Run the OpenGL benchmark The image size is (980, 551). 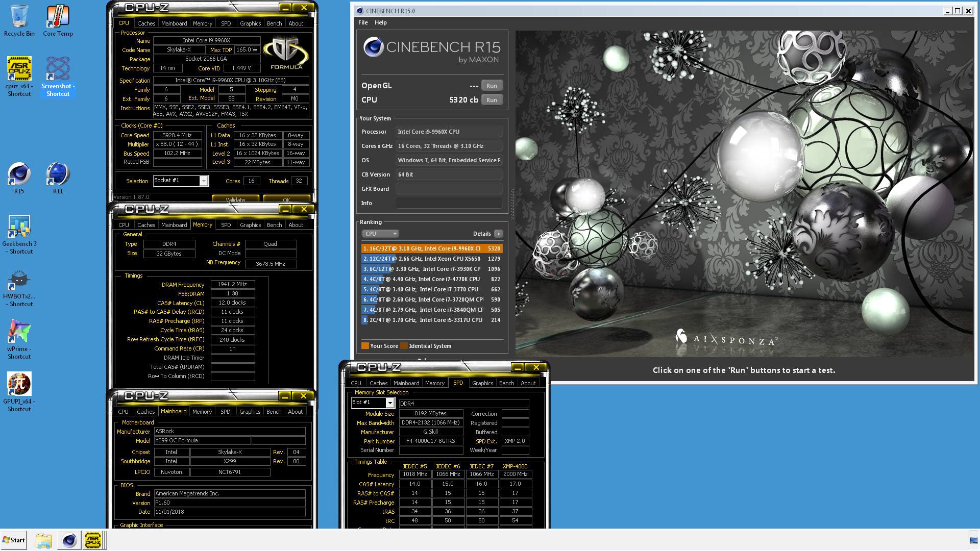[492, 86]
